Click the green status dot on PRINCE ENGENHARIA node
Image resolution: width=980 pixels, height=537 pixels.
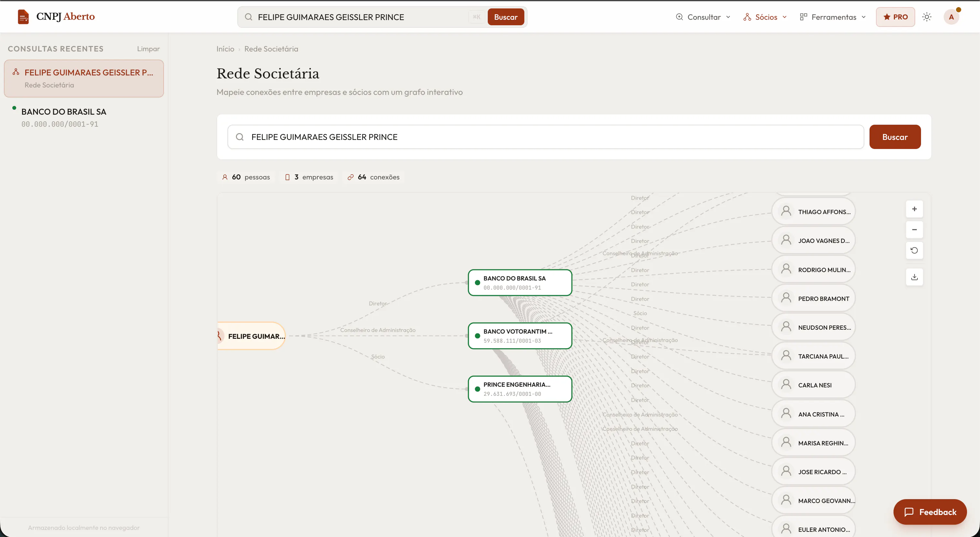coord(477,389)
